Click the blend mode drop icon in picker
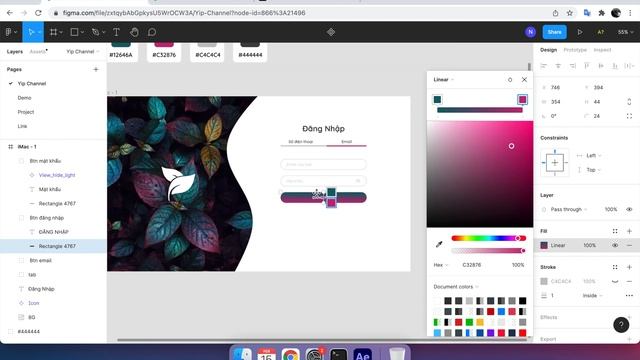Image resolution: width=640 pixels, height=360 pixels. pyautogui.click(x=510, y=80)
